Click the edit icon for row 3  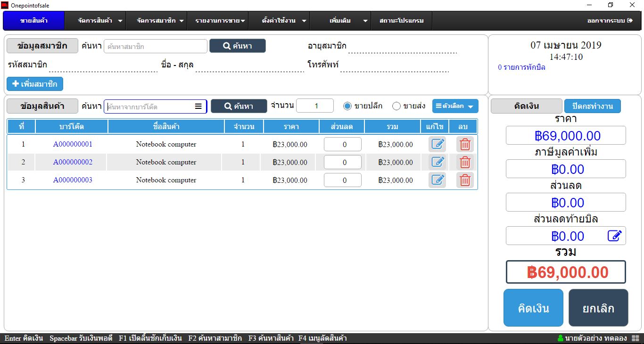[x=437, y=180]
